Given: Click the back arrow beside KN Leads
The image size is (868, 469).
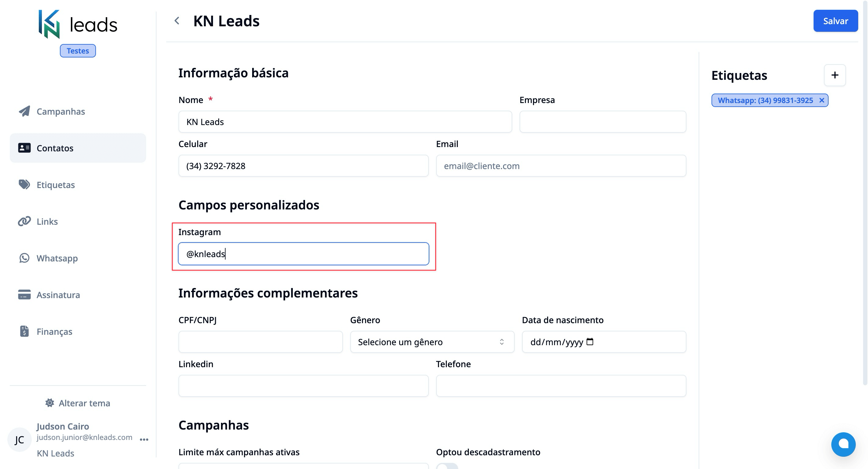Looking at the screenshot, I should point(177,21).
